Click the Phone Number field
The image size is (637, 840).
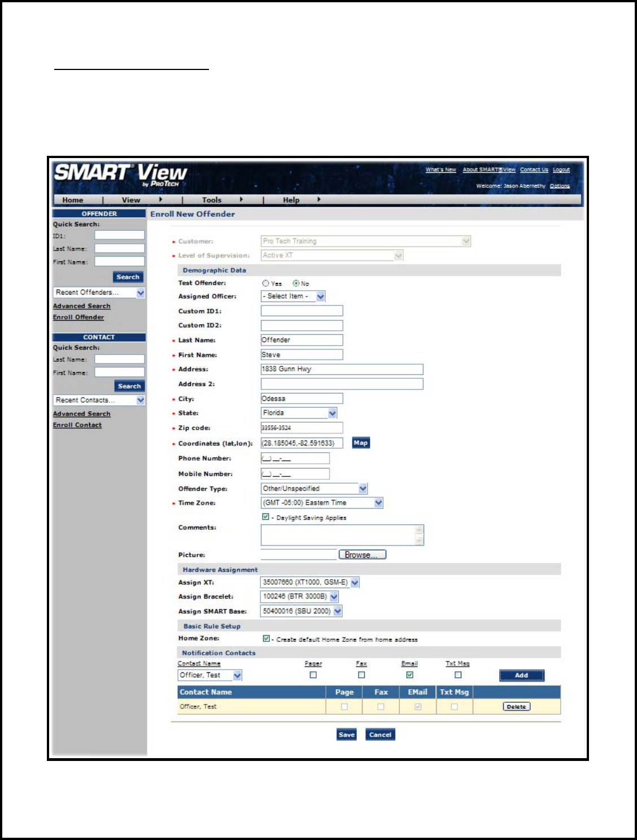[x=295, y=458]
